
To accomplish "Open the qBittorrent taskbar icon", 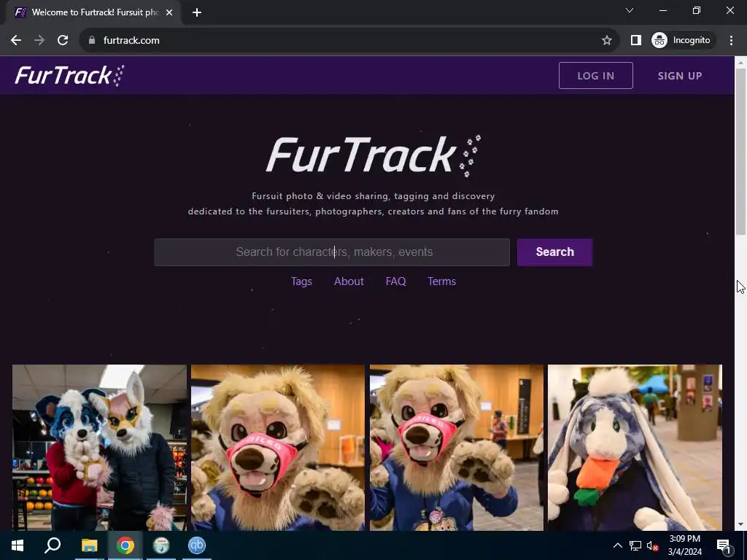I will 197,545.
